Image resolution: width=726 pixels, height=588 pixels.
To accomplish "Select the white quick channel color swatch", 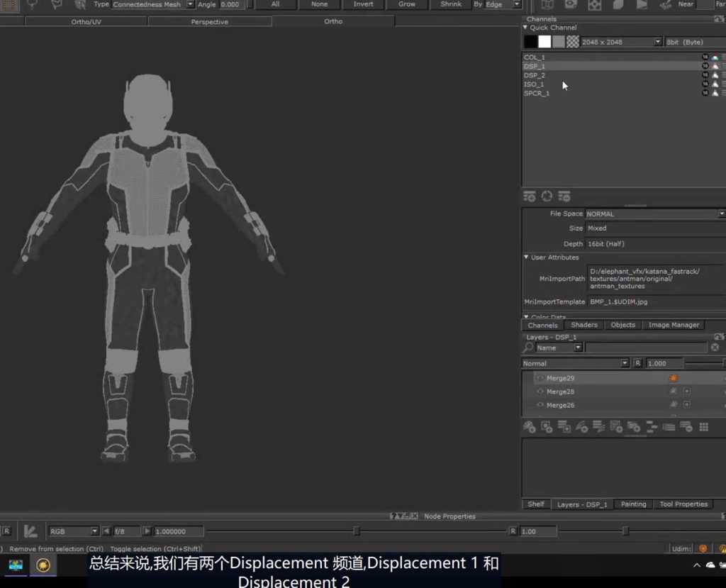I will (x=544, y=42).
